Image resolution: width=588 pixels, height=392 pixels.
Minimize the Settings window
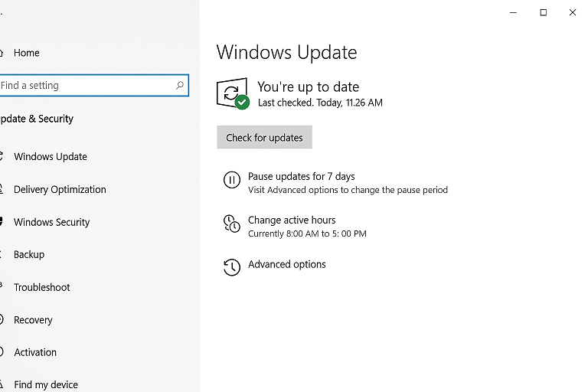(514, 12)
